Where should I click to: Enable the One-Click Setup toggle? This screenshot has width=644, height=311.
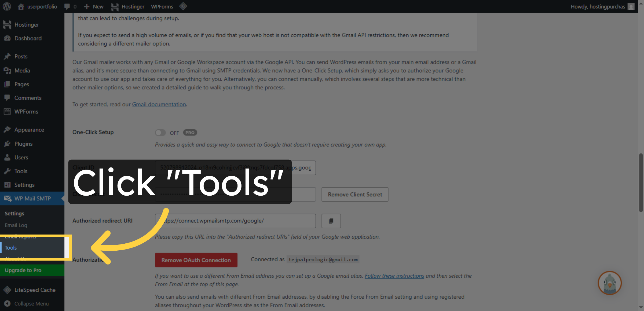click(x=160, y=132)
